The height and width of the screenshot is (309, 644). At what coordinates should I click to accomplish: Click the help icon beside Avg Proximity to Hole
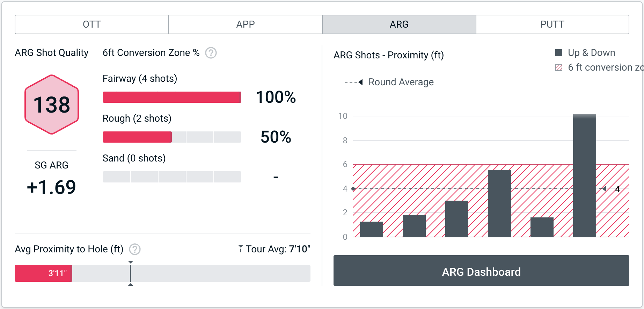point(135,249)
